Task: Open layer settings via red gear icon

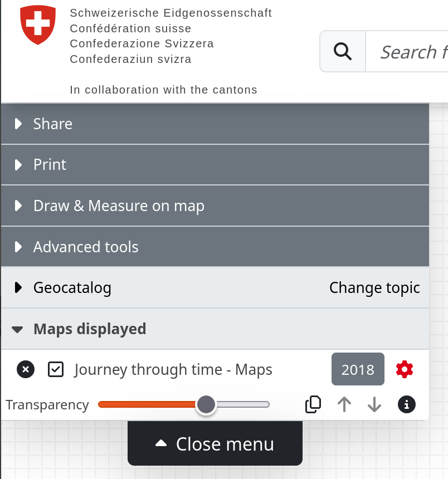Action: [405, 369]
